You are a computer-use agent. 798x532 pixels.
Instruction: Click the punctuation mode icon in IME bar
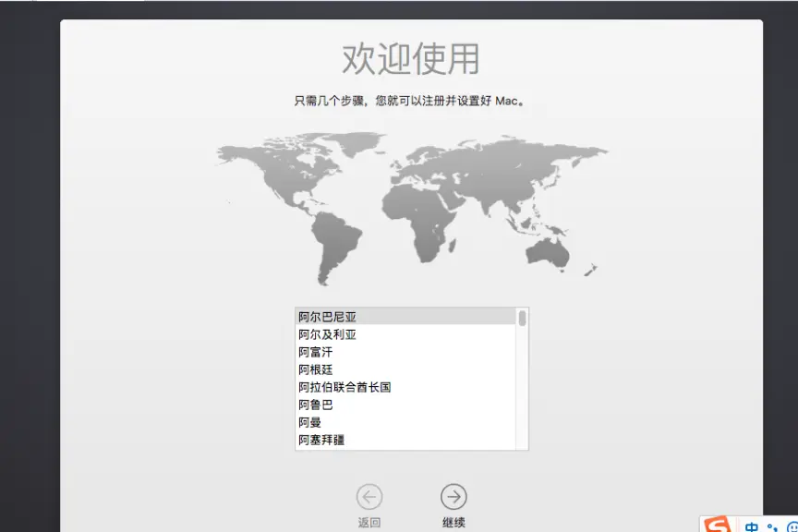pos(772,528)
